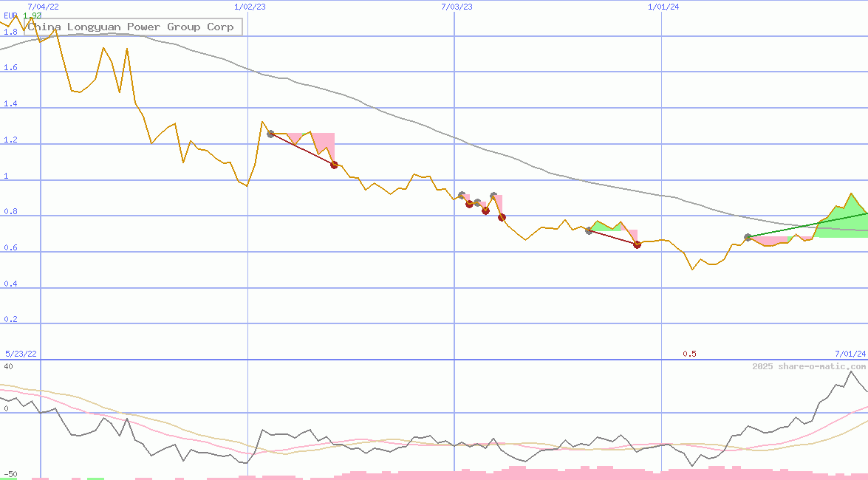Select the 1.2 price axis label
This screenshot has height=480, width=868.
click(10, 140)
